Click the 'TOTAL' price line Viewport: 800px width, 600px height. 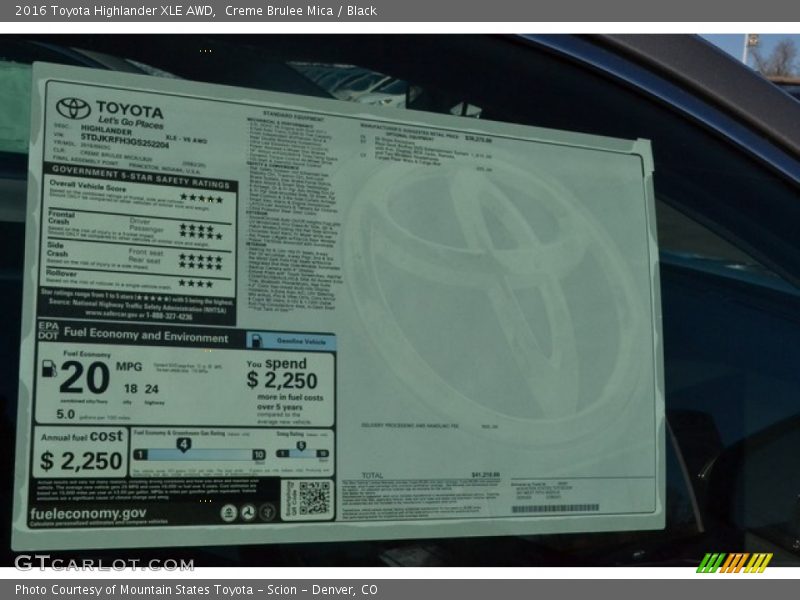coord(432,475)
